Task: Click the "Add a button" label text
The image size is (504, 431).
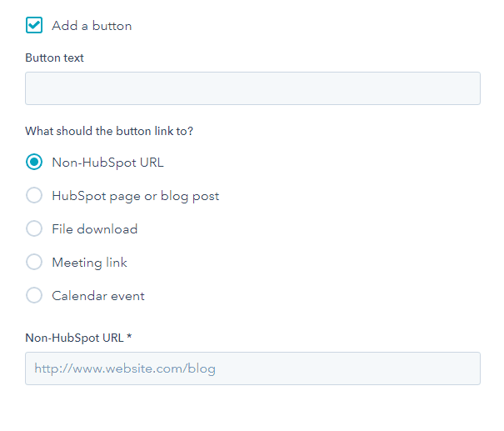Action: pyautogui.click(x=92, y=26)
